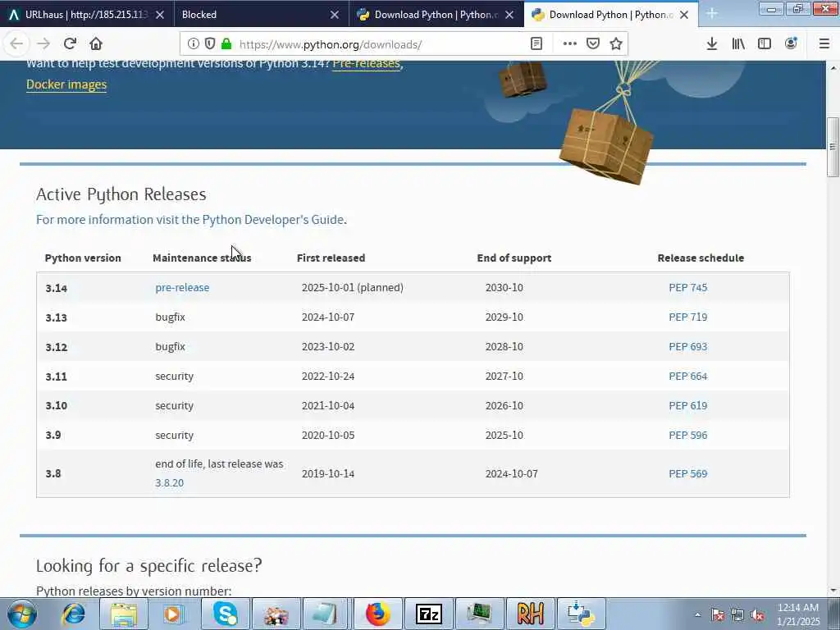This screenshot has height=630, width=840.
Task: Click the browser forward arrow
Action: click(x=43, y=44)
